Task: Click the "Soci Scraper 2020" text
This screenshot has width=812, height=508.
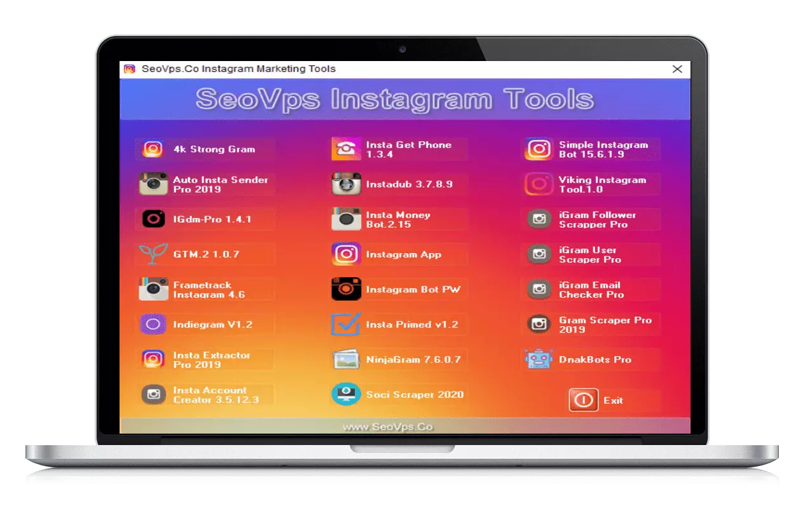Action: point(415,394)
